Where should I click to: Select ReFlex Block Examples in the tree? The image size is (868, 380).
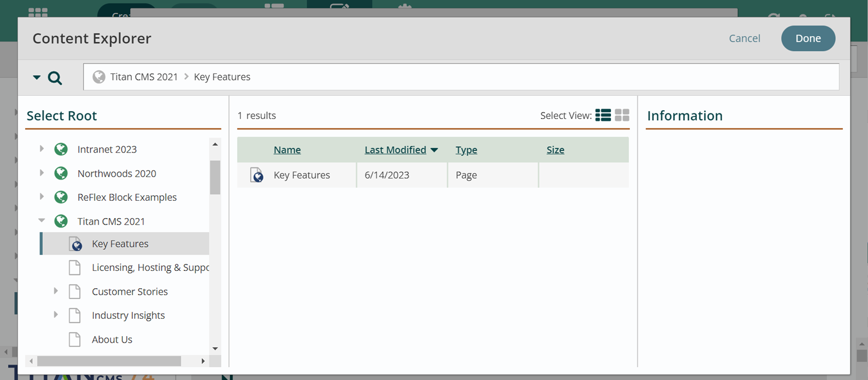[127, 197]
